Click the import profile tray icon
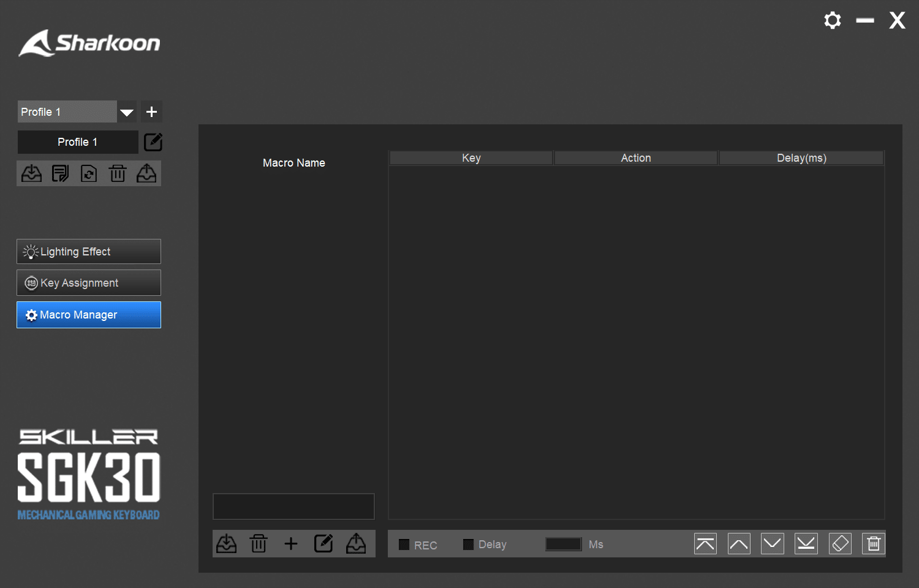The image size is (919, 588). click(x=31, y=174)
